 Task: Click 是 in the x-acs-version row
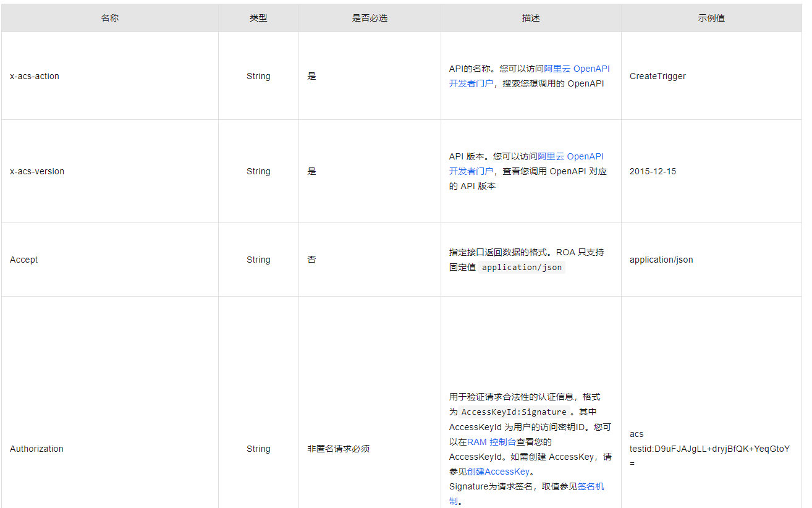311,171
